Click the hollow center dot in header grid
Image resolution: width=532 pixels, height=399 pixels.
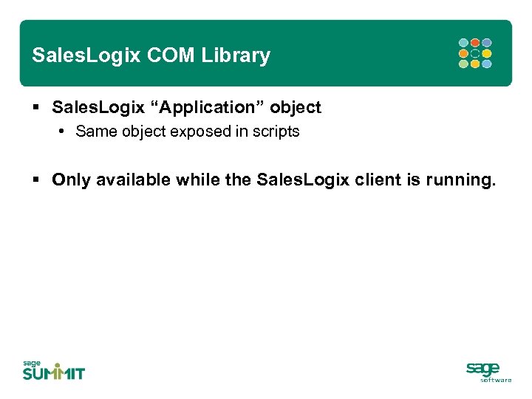[x=475, y=53]
